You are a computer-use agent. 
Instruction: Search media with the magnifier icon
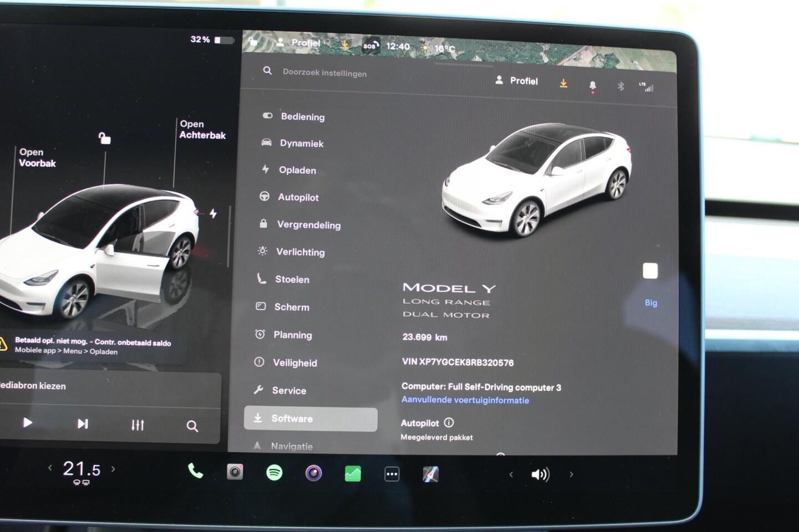click(x=192, y=426)
